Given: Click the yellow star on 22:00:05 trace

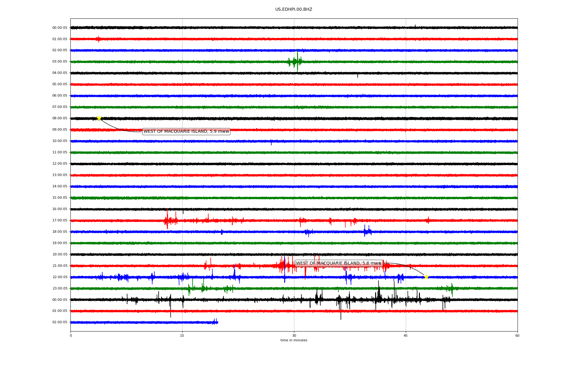Looking at the screenshot, I should click(426, 277).
